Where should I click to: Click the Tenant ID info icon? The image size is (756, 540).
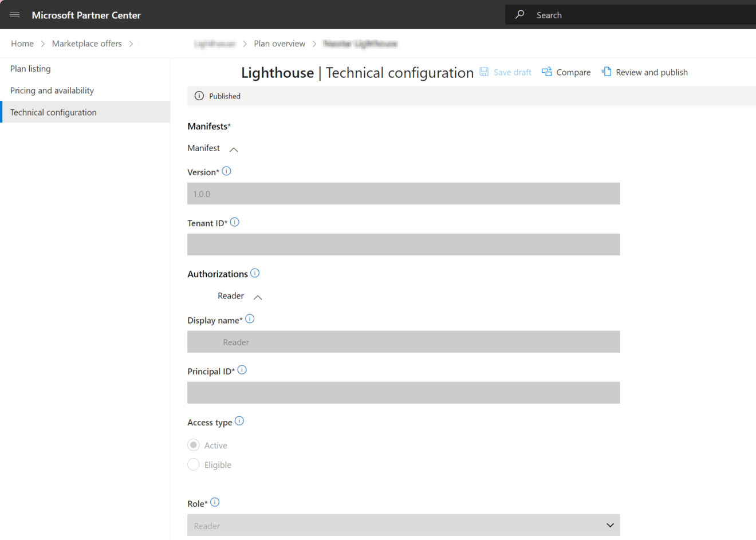click(234, 222)
